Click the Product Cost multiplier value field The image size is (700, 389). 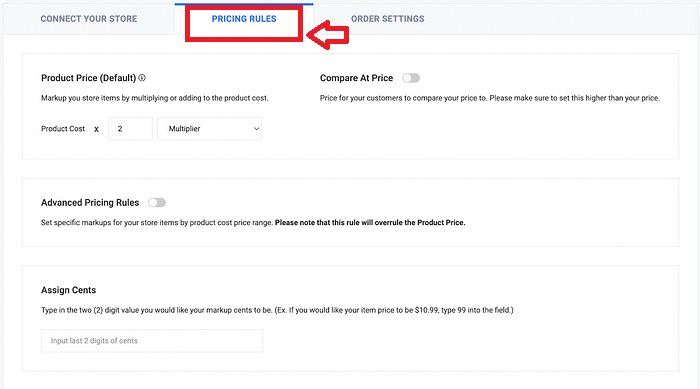click(130, 129)
